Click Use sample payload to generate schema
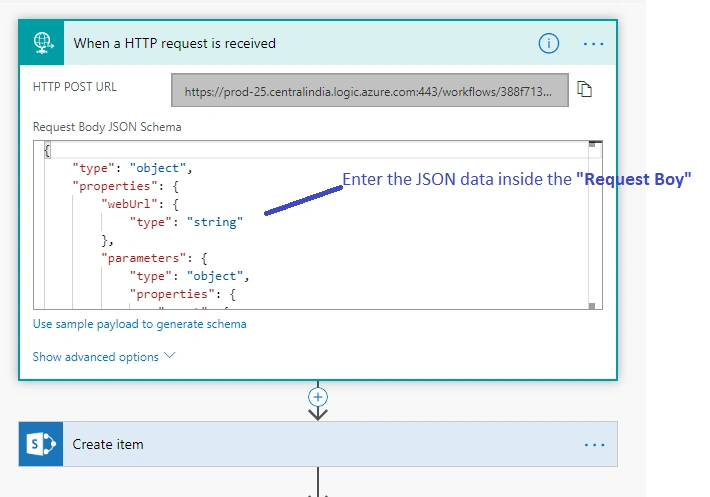 [139, 324]
